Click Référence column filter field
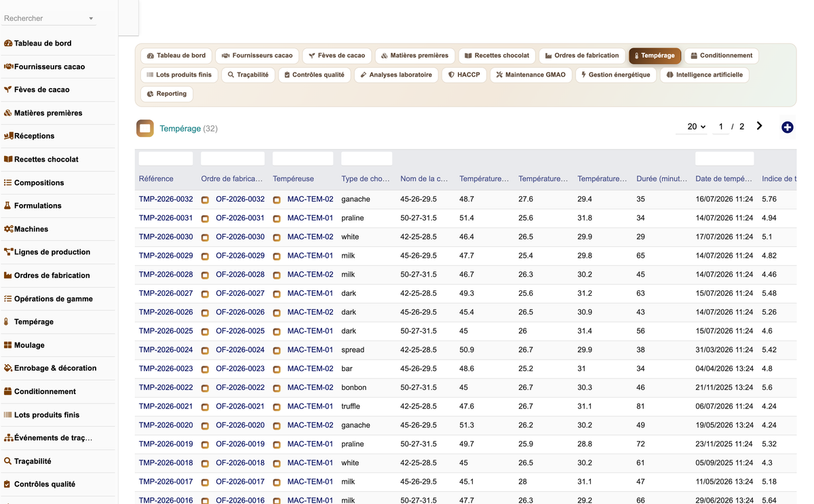This screenshot has height=504, width=814. click(166, 159)
